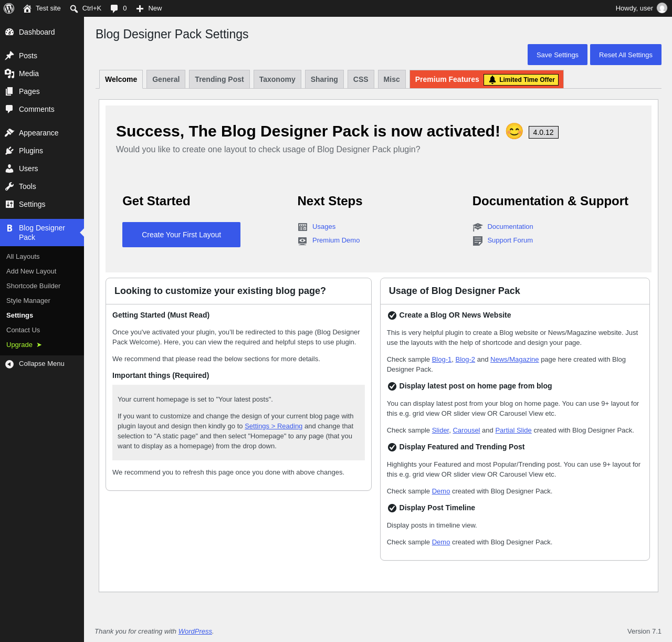The image size is (672, 642).
Task: Click the Support Forum note icon
Action: (477, 240)
